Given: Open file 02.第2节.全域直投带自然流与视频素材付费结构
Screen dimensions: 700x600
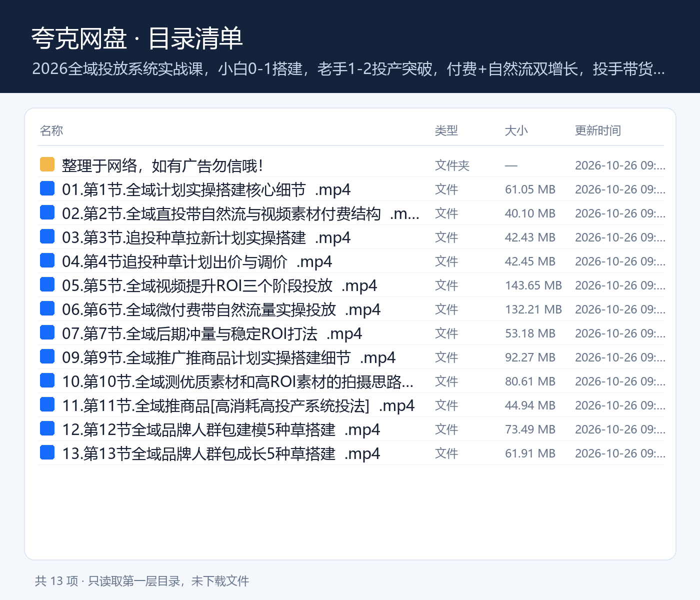Looking at the screenshot, I should pyautogui.click(x=240, y=213).
